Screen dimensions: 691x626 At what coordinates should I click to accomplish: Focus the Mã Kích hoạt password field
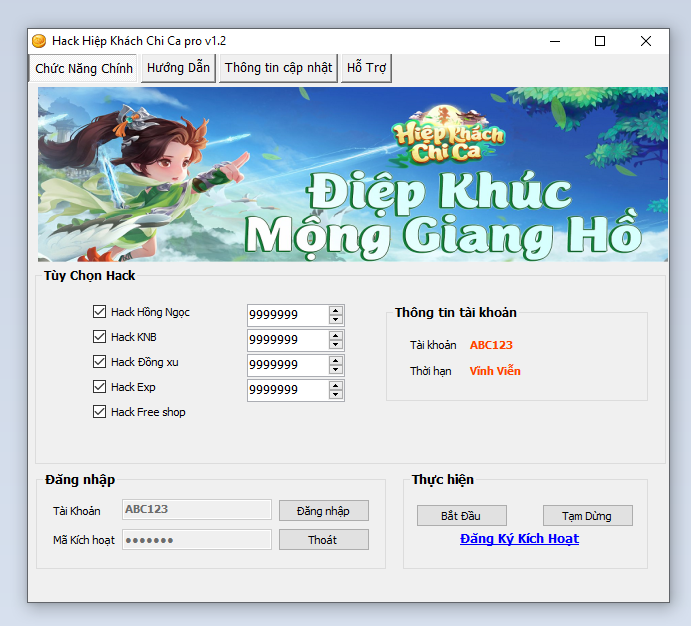click(x=197, y=540)
